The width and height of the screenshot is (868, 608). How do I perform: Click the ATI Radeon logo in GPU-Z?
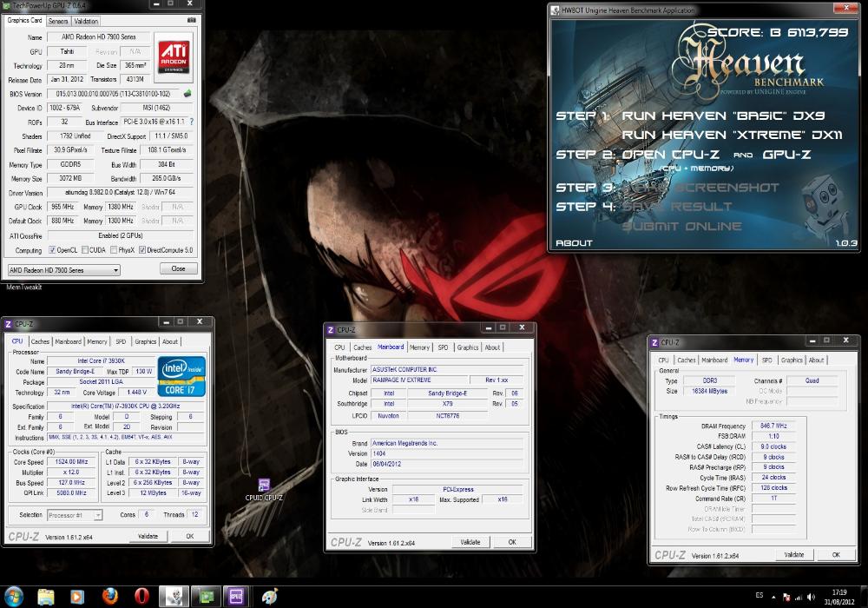coord(174,57)
